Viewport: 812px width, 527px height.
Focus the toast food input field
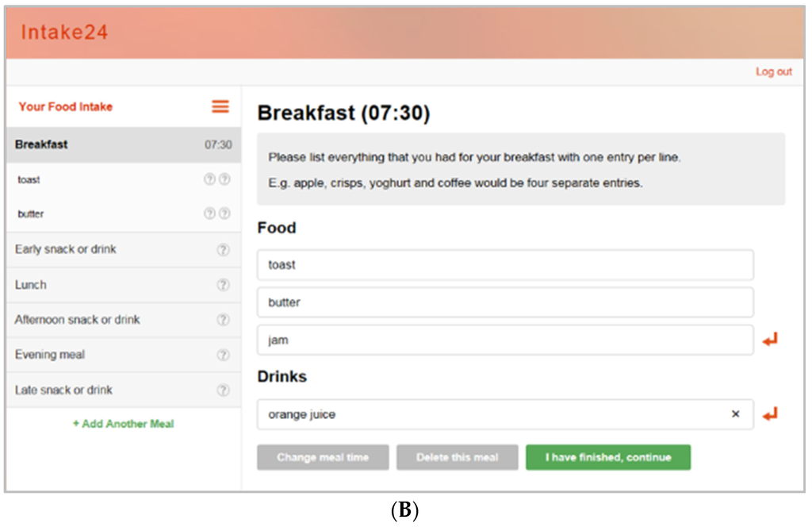(x=504, y=265)
